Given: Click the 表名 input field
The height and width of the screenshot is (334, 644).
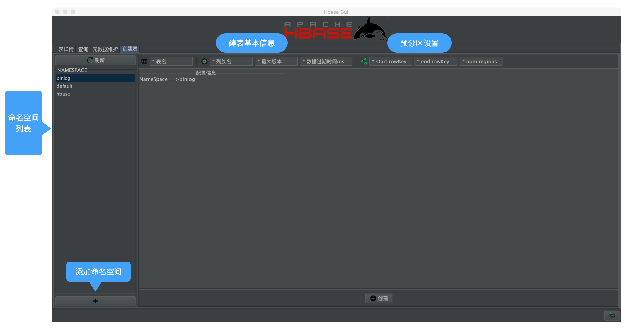Looking at the screenshot, I should 171,61.
